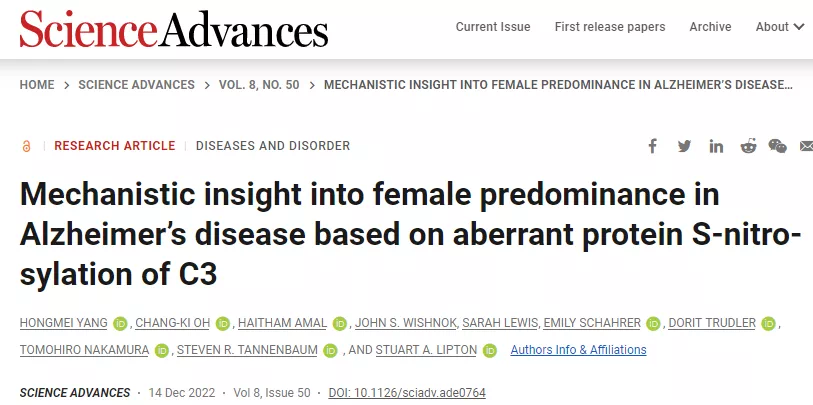
Task: Open Hongmei Yang's ORCID icon
Action: [x=120, y=323]
